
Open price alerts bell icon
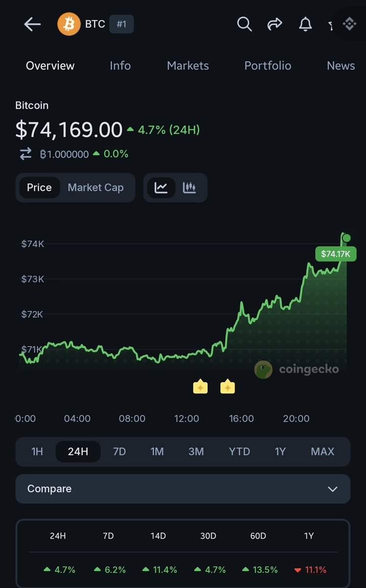[306, 24]
